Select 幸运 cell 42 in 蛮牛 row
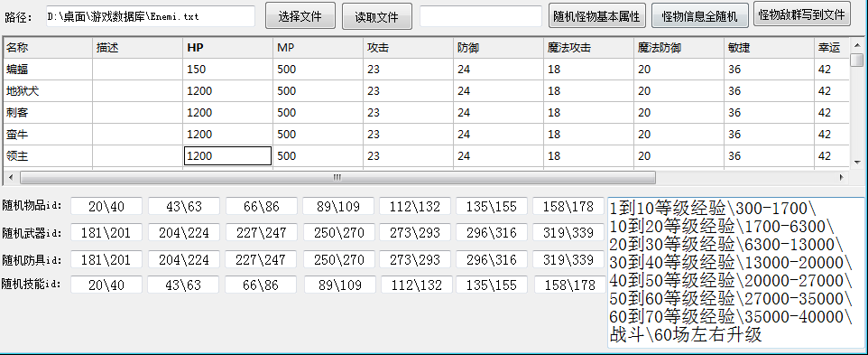The width and height of the screenshot is (868, 355). coord(832,134)
